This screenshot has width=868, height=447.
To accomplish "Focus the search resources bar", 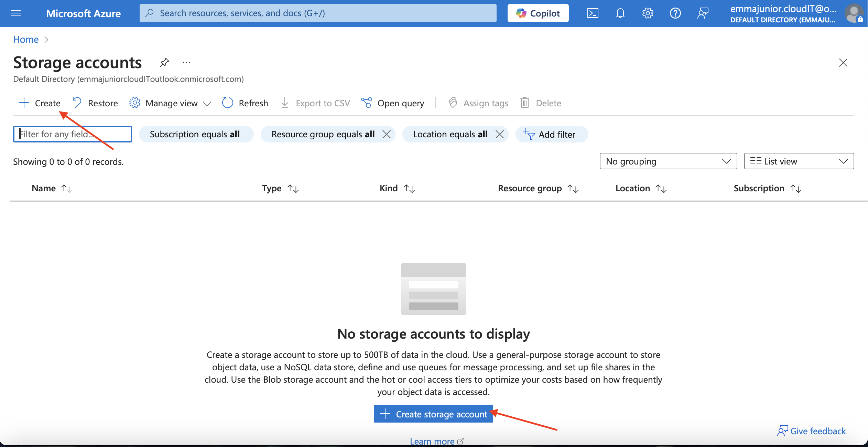I will tap(318, 13).
